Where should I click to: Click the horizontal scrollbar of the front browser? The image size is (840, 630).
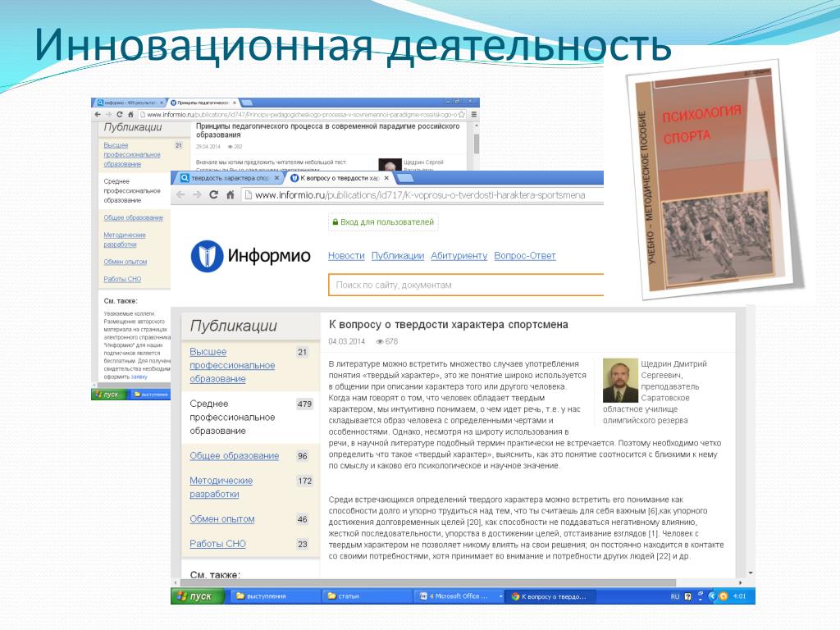[x=427, y=582]
